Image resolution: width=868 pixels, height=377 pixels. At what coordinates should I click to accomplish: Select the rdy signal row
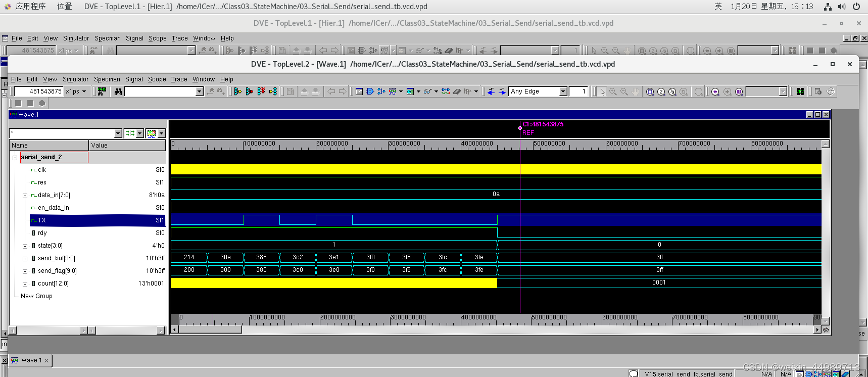point(98,233)
